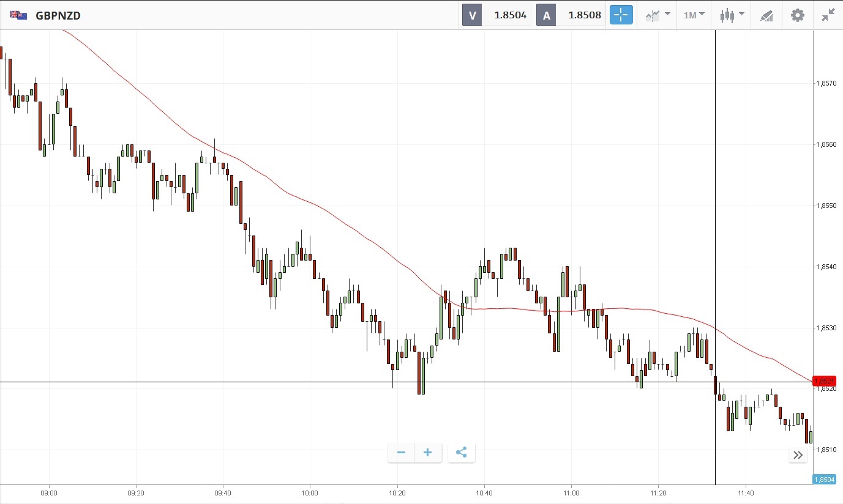Click the GBPNZD flag icon
The height and width of the screenshot is (504, 843).
(18, 15)
